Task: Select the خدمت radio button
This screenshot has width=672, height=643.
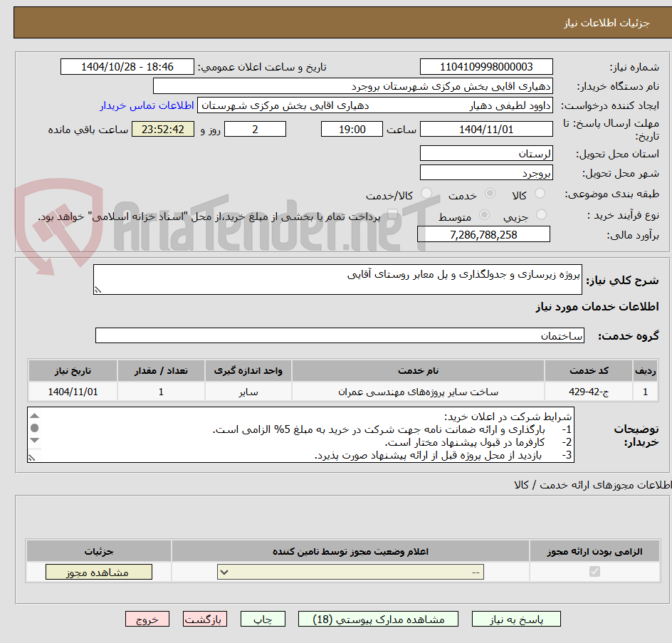Action: [x=490, y=194]
